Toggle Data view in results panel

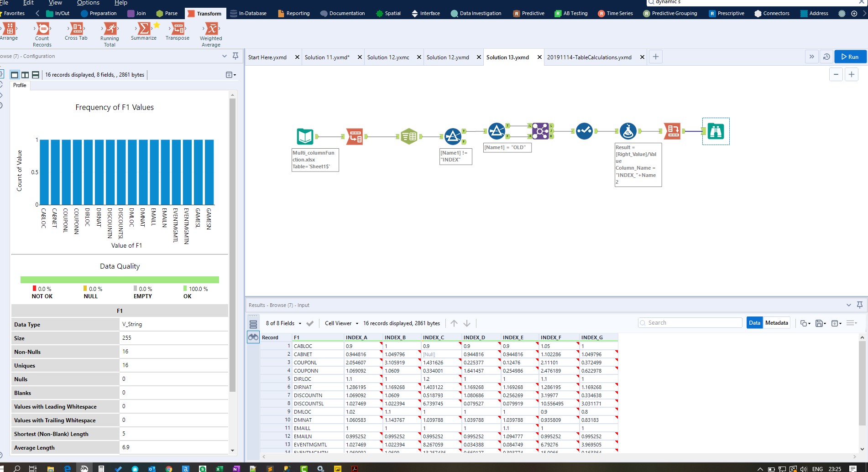point(754,323)
